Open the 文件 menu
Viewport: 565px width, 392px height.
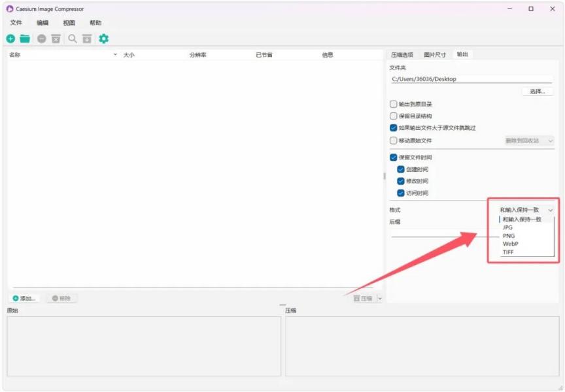[16, 23]
